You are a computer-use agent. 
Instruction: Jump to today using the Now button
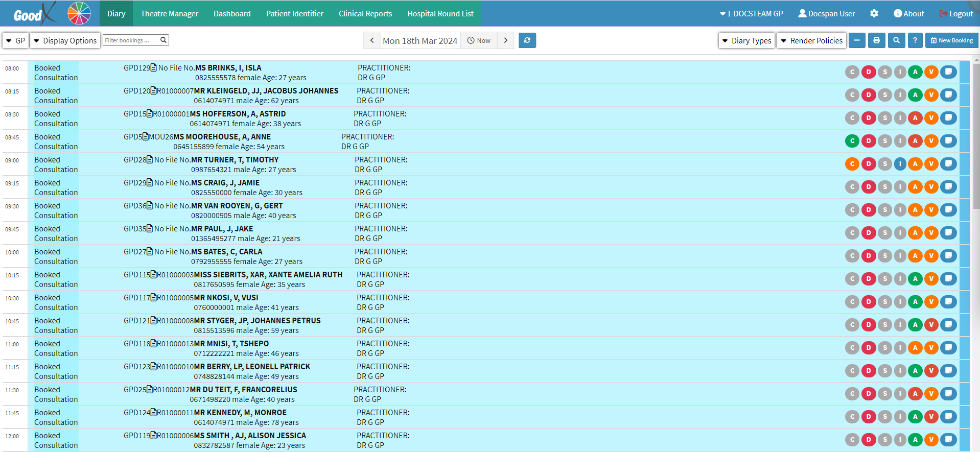coord(479,40)
